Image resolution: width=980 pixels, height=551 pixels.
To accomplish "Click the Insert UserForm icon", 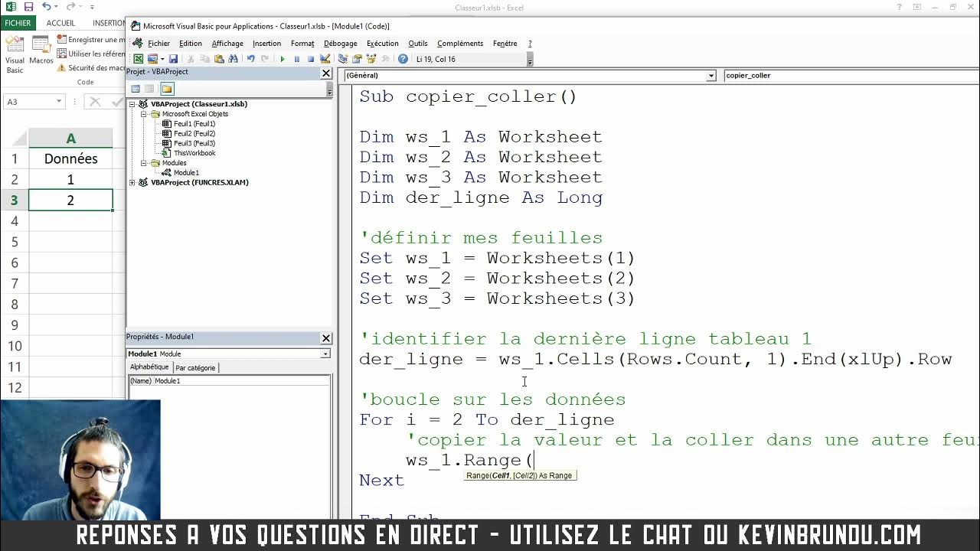I will pyautogui.click(x=152, y=59).
